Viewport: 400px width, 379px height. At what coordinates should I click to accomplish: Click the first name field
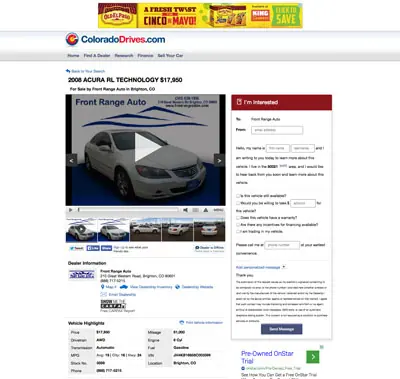tap(278, 148)
